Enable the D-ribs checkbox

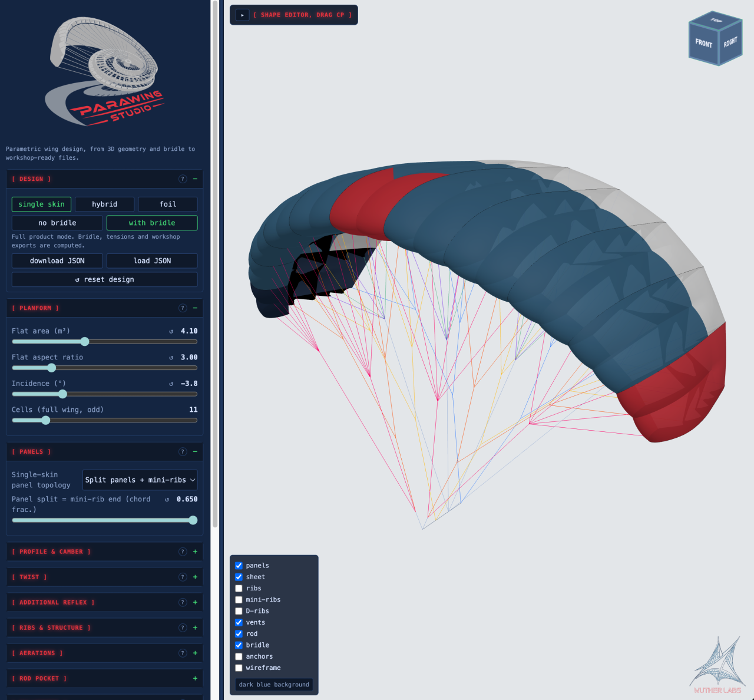click(239, 611)
